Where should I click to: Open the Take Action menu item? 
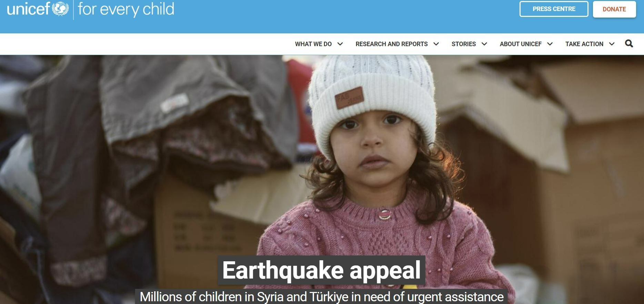tap(584, 44)
